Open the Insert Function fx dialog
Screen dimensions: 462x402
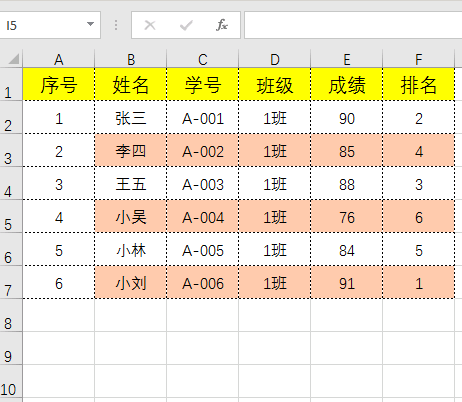(x=222, y=25)
